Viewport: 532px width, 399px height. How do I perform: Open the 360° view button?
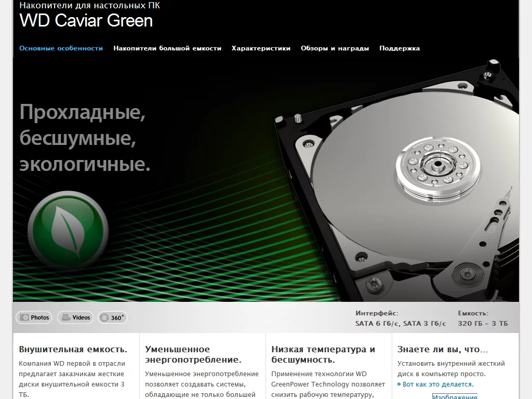[x=113, y=317]
